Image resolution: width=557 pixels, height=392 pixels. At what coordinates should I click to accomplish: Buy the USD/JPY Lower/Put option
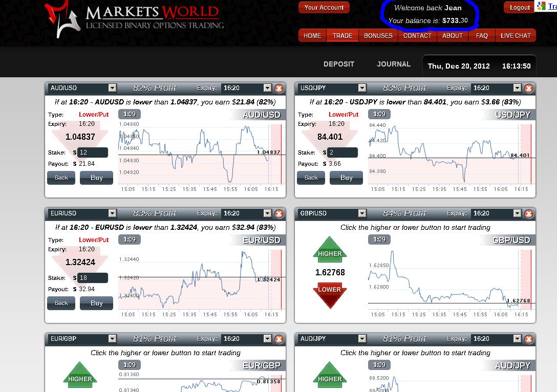point(346,178)
